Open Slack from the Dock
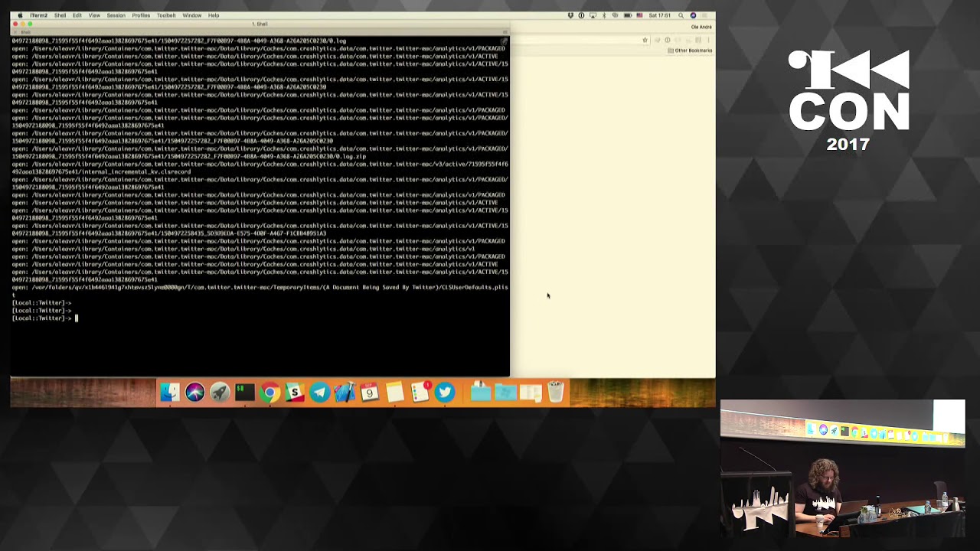980x551 pixels. click(294, 393)
